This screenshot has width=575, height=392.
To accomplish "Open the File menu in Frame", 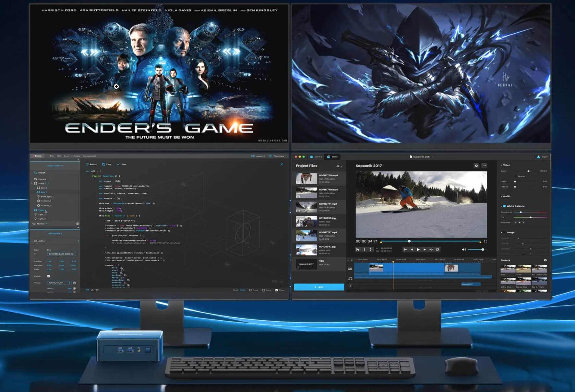I will click(52, 156).
